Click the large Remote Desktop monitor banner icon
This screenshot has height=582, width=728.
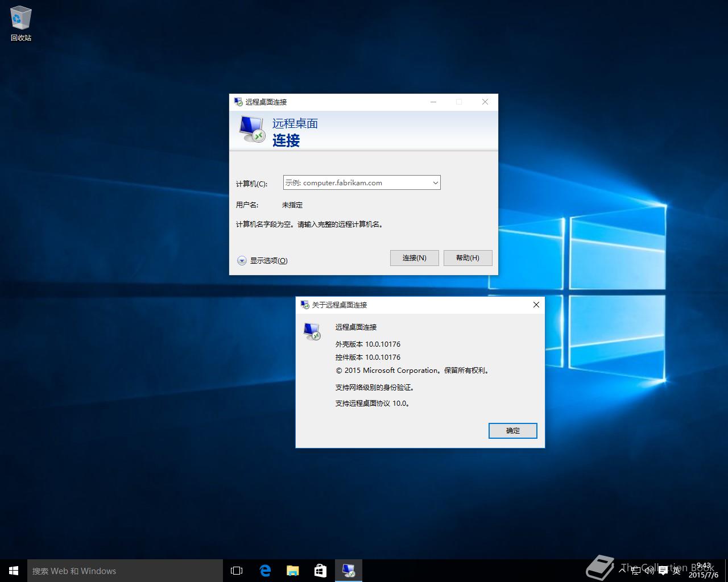click(x=252, y=130)
